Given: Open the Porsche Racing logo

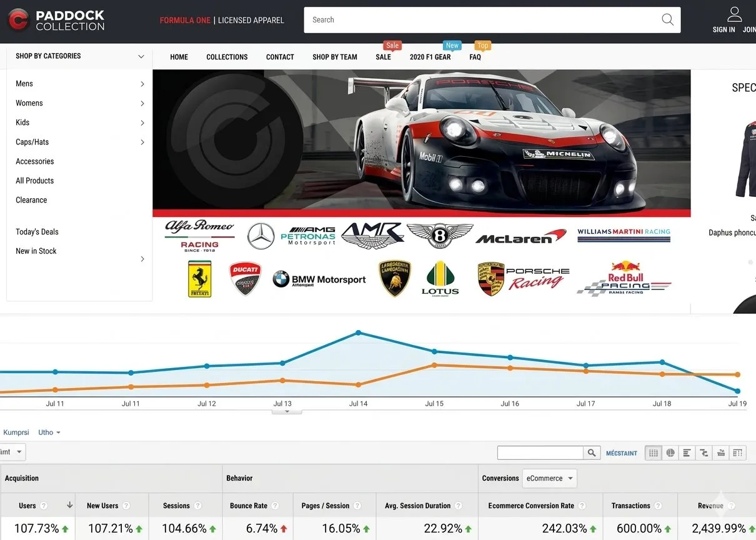Looking at the screenshot, I should 524,279.
